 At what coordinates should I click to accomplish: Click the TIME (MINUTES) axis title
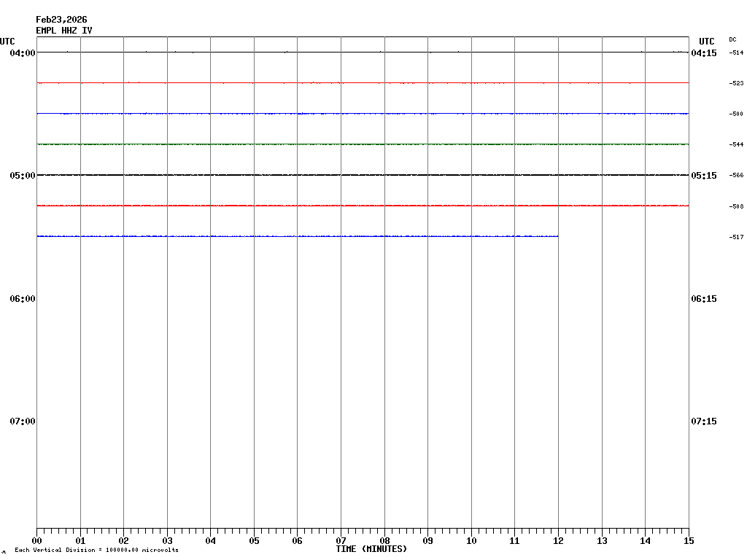coord(371,549)
